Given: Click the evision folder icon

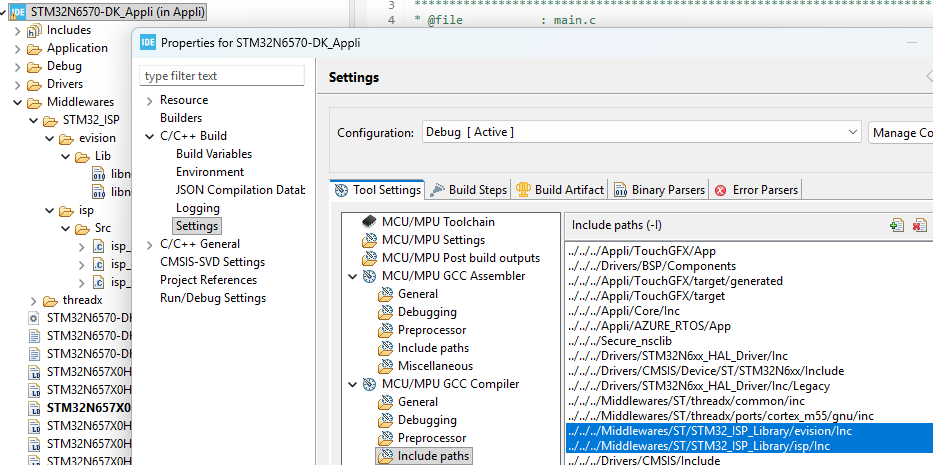Looking at the screenshot, I should point(67,138).
